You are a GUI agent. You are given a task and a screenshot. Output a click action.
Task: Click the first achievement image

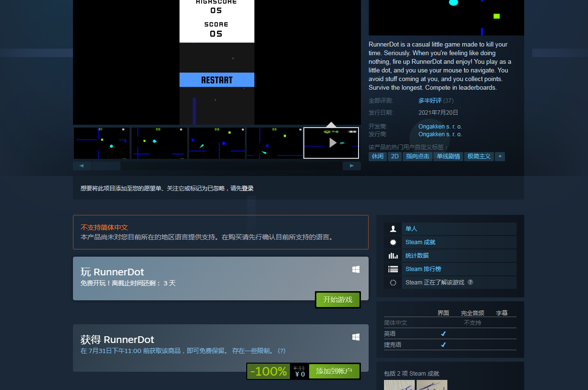click(x=399, y=385)
